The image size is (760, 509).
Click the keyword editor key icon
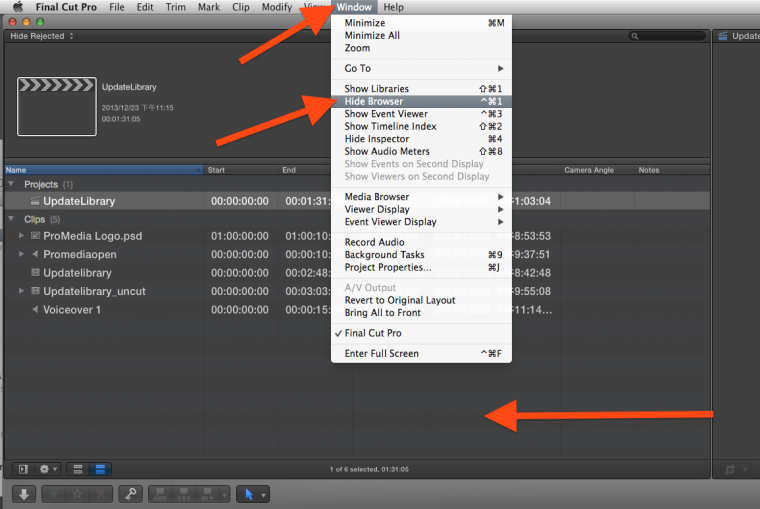pyautogui.click(x=130, y=494)
